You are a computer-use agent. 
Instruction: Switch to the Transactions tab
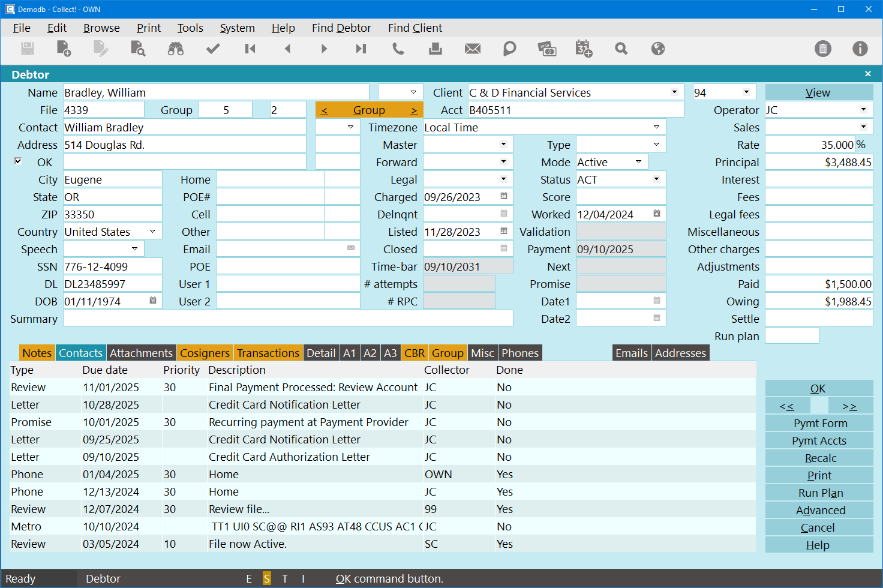click(x=268, y=353)
